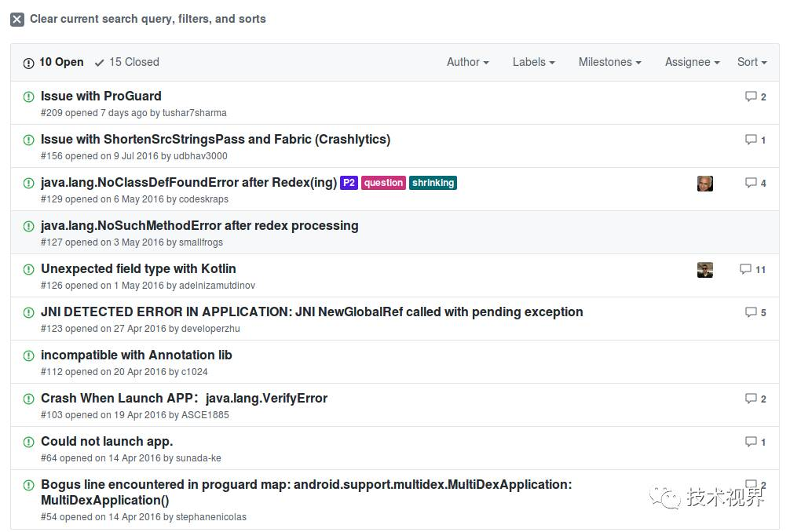Click comment icon on JNI DETECTED ERROR issue
The width and height of the screenshot is (790, 532).
[x=751, y=312]
